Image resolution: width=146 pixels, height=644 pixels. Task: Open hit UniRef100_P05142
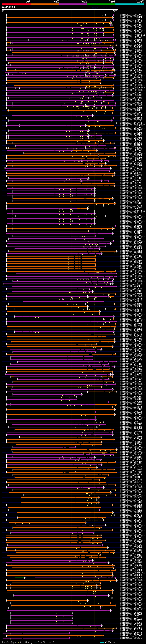[x=131, y=77]
